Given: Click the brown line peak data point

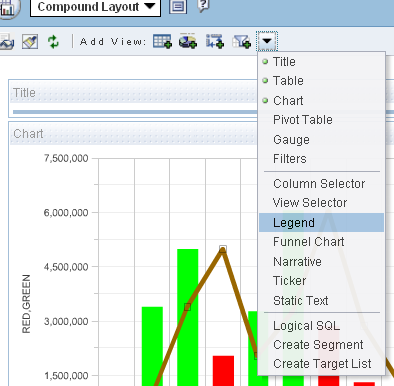Looking at the screenshot, I should [x=223, y=249].
